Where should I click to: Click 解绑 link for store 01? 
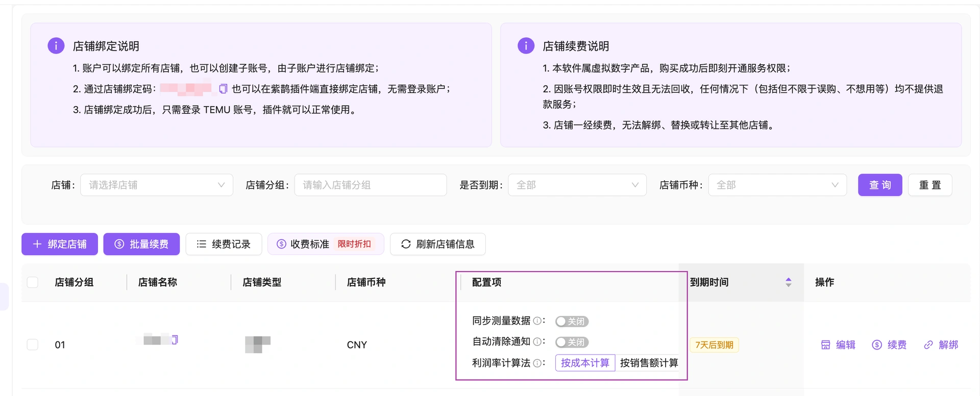click(941, 345)
